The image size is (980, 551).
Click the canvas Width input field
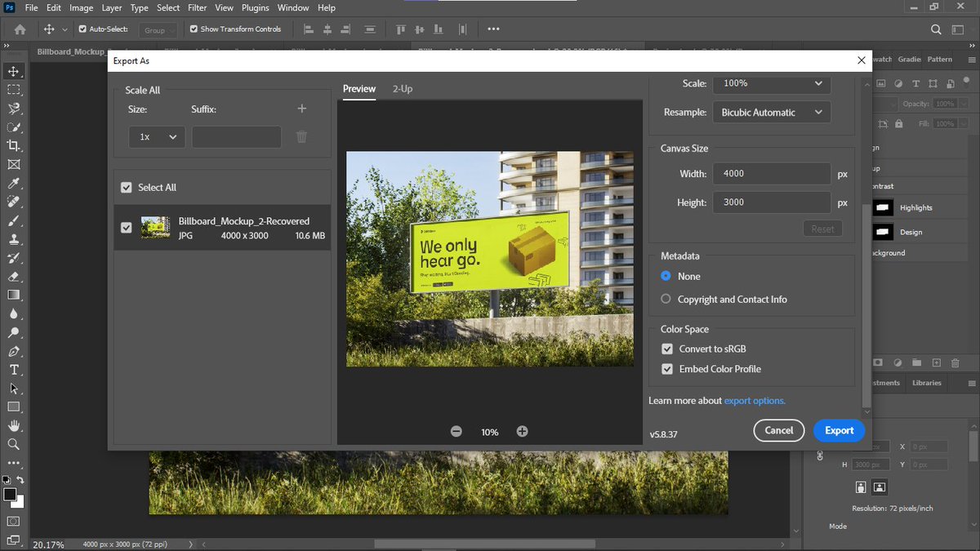click(772, 173)
